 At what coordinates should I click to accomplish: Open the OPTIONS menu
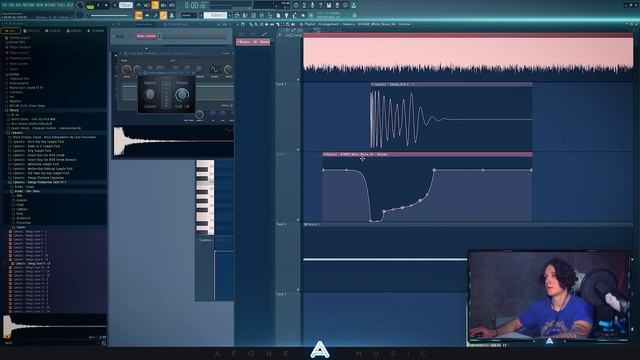pos(50,5)
